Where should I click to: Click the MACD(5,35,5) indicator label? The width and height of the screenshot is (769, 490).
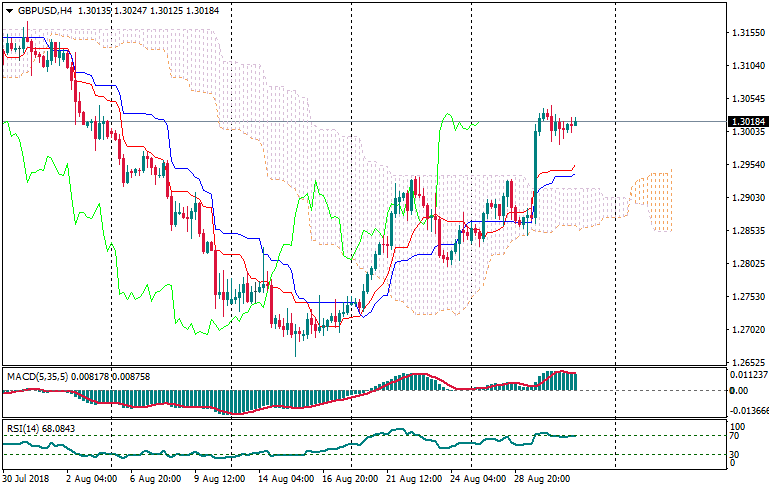tap(36, 376)
